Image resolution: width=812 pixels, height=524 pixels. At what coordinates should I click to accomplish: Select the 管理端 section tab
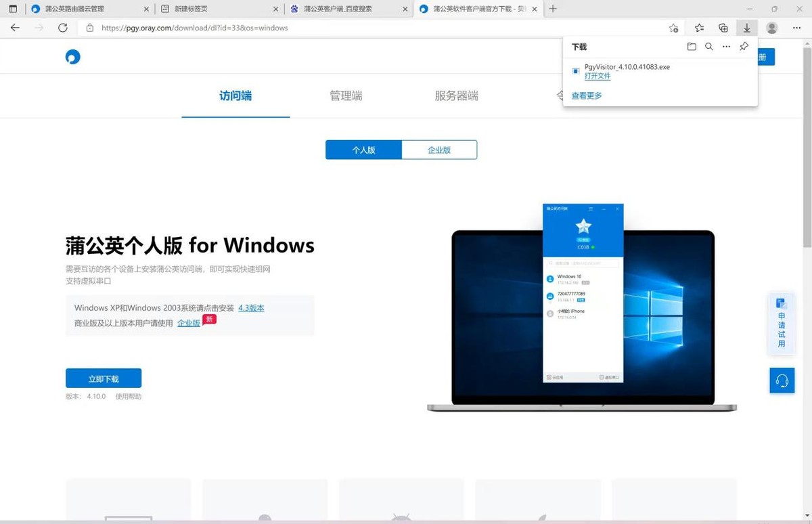(346, 96)
